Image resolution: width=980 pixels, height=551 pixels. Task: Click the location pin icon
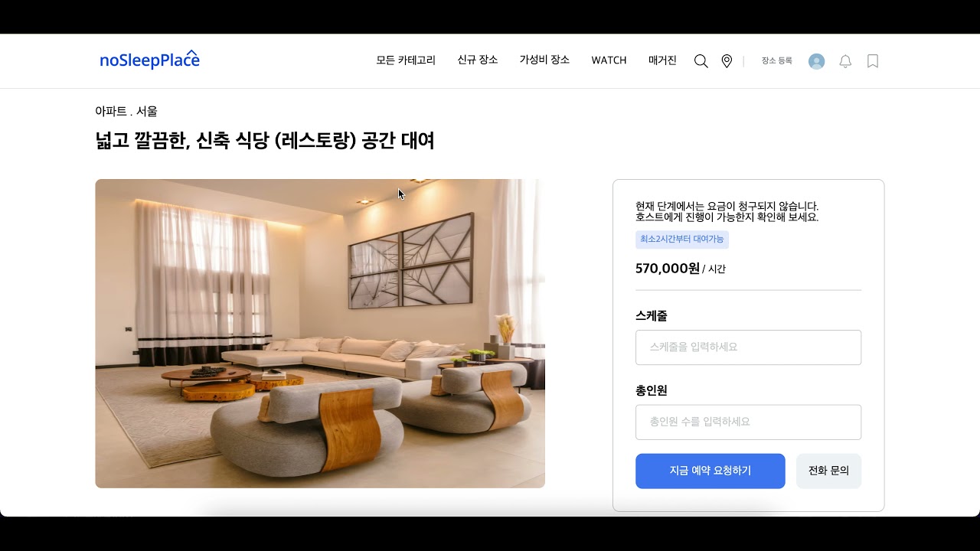tap(727, 61)
